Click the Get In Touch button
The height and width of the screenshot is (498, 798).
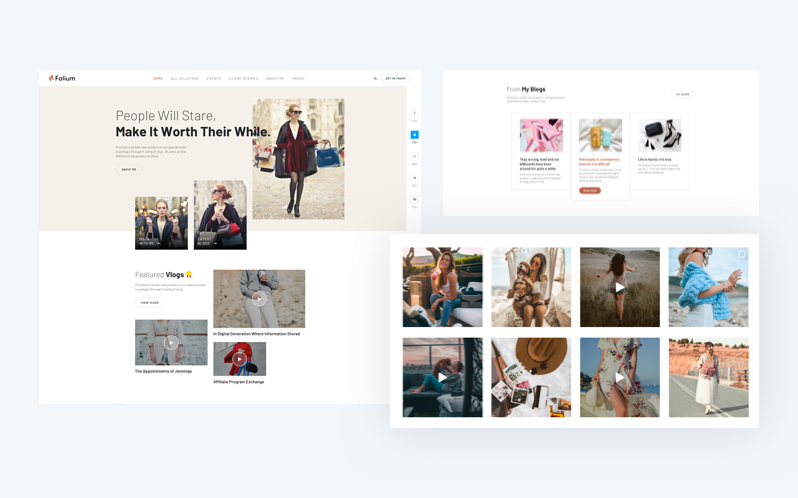395,78
